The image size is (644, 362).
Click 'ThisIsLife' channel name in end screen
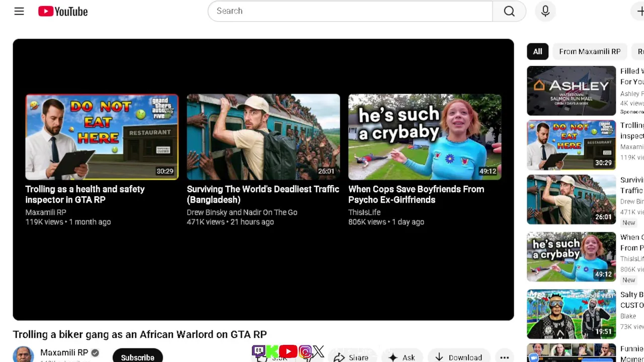pyautogui.click(x=364, y=212)
